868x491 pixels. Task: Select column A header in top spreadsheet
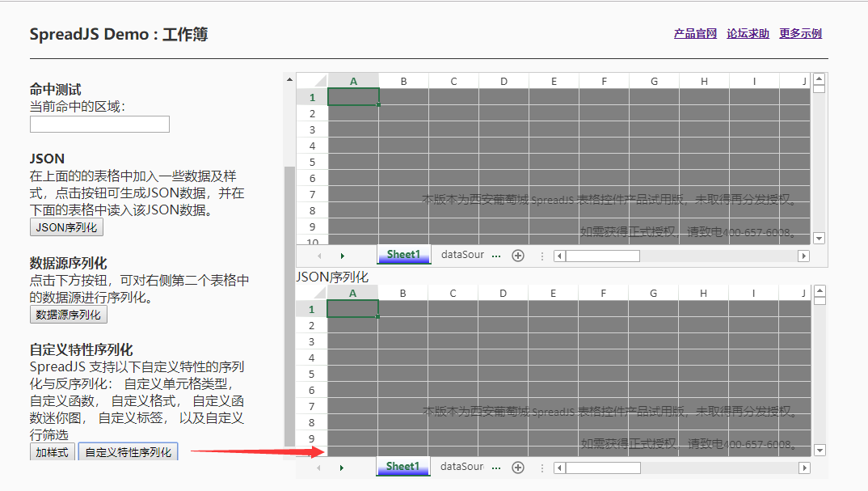353,81
